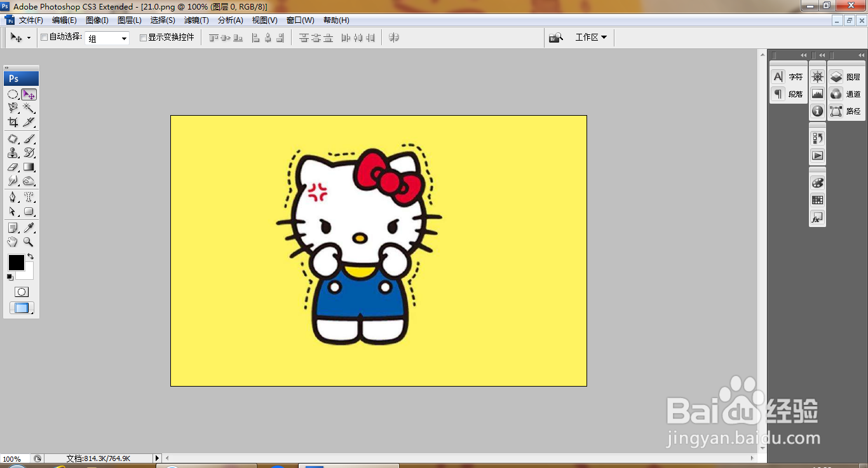The width and height of the screenshot is (868, 468).
Task: Open the 组 auto-select dropdown
Action: click(107, 38)
